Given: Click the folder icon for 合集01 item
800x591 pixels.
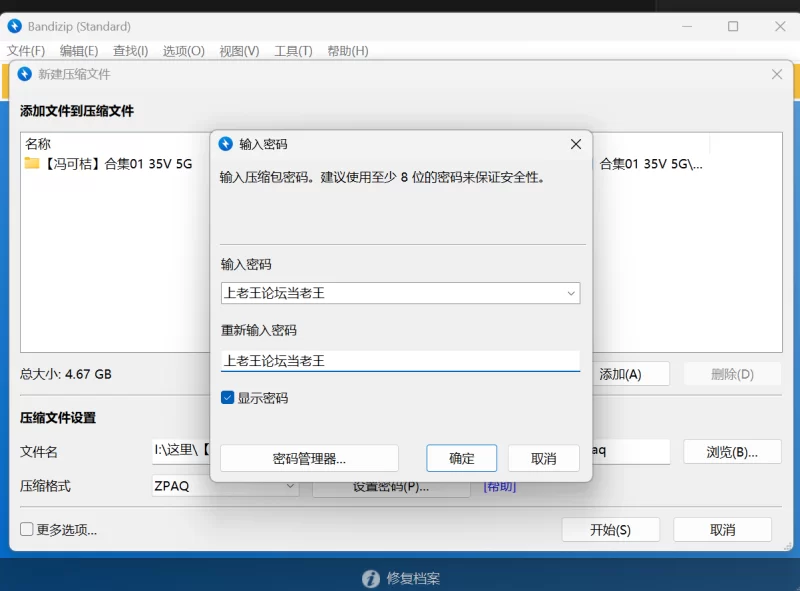Looking at the screenshot, I should pos(32,163).
